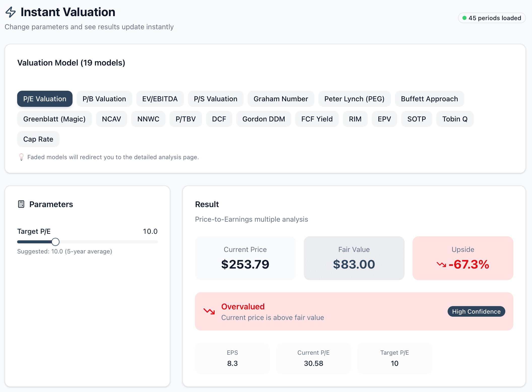Click the green status dot in periods badge
Viewport: 532px width, 392px height.
464,18
